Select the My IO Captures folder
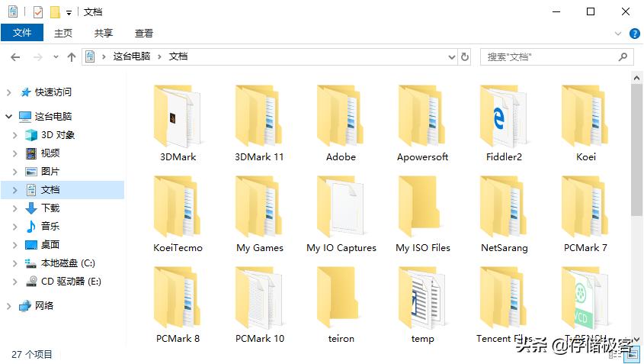Screen dimensions: 644x364 (x=341, y=214)
